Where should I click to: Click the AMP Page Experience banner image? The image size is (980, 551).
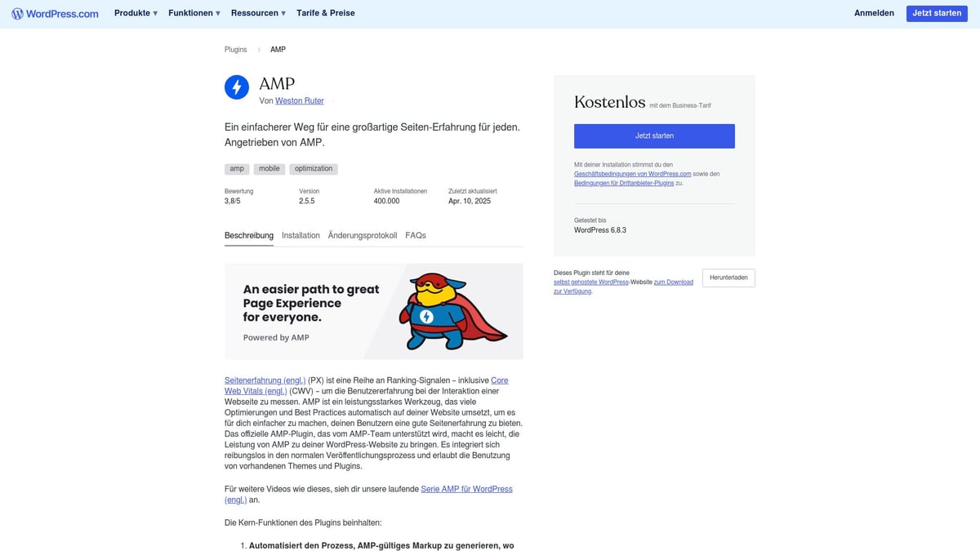pos(373,310)
